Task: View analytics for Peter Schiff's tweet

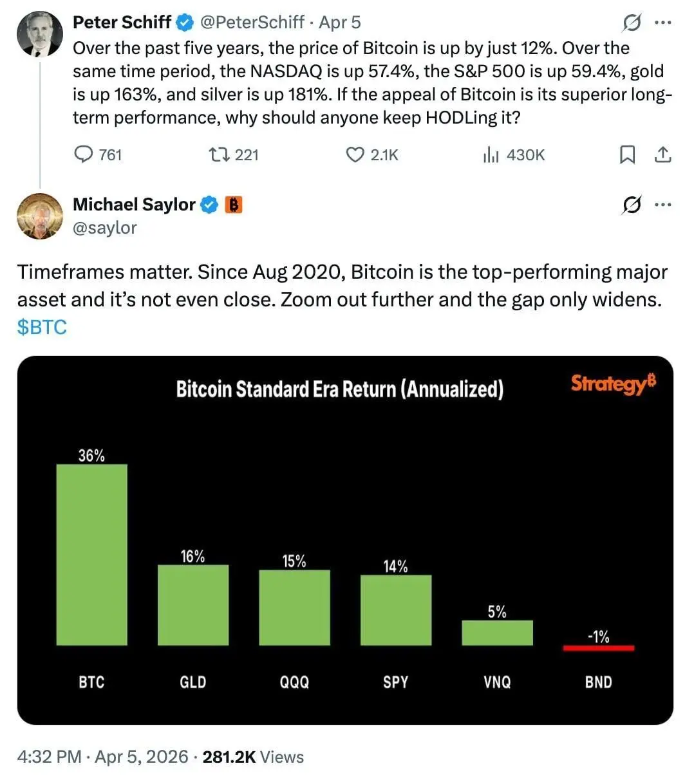Action: pos(493,154)
